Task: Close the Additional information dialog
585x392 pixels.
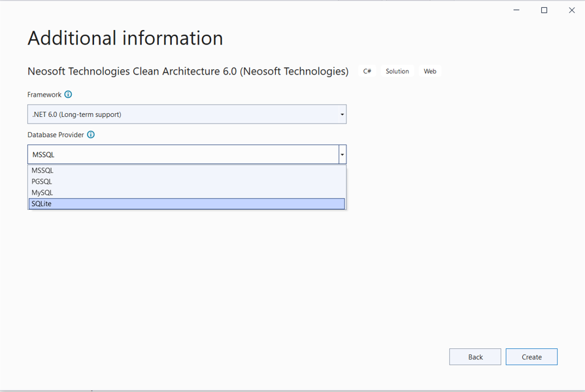Action: [571, 10]
